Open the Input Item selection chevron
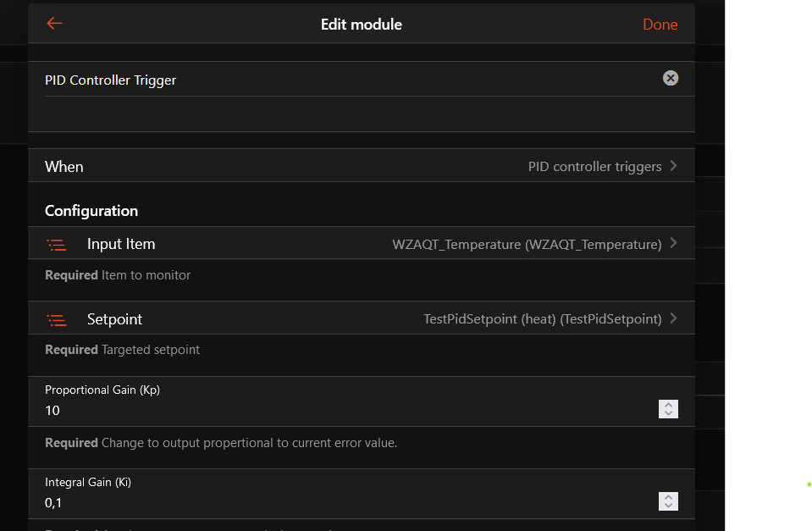 coord(674,243)
